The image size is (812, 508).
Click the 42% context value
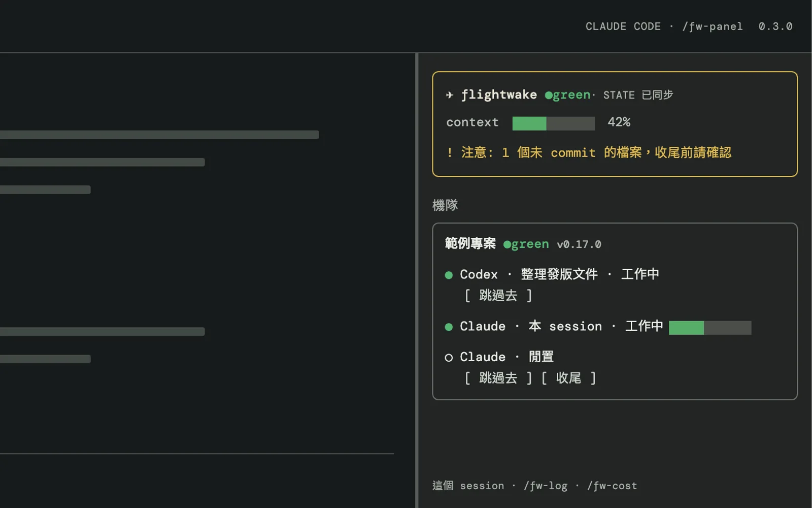coord(619,122)
